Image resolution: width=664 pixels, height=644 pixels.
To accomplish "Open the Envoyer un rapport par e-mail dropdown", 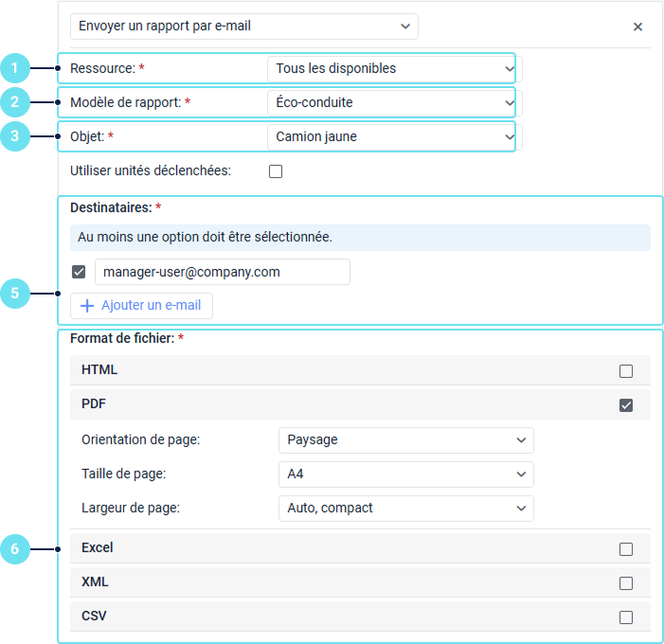I will (244, 27).
